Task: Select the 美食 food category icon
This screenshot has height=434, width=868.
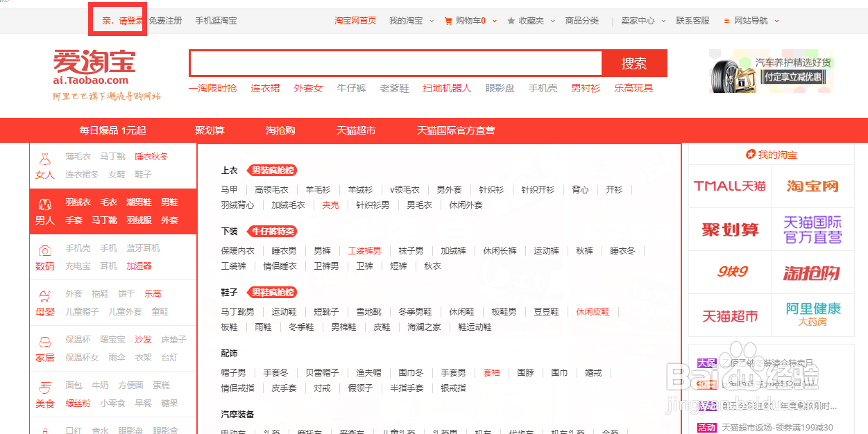Action: (45, 388)
